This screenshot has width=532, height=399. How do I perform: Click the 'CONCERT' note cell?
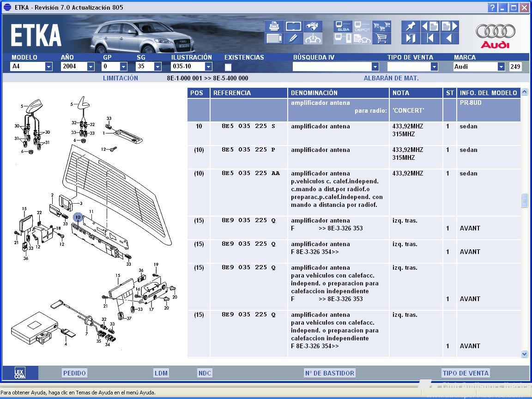tap(408, 111)
